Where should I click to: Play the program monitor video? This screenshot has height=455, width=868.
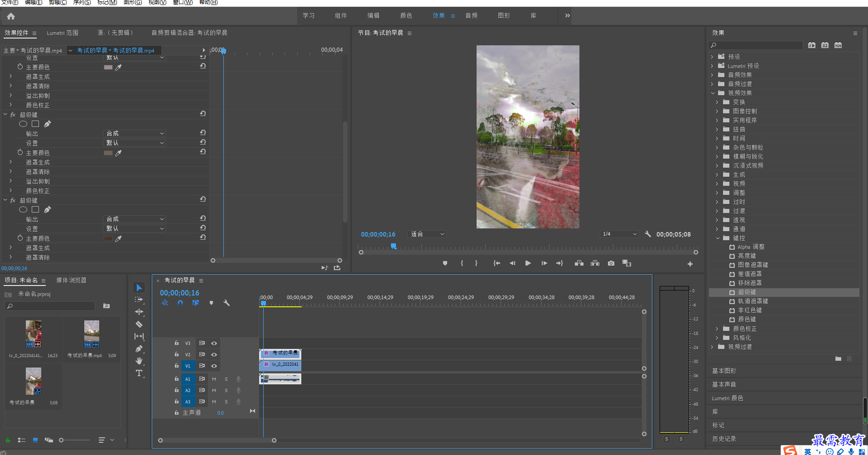coord(528,263)
